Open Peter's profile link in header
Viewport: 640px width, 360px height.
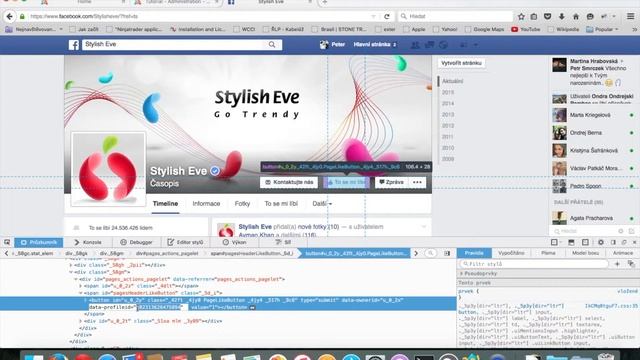tap(333, 44)
